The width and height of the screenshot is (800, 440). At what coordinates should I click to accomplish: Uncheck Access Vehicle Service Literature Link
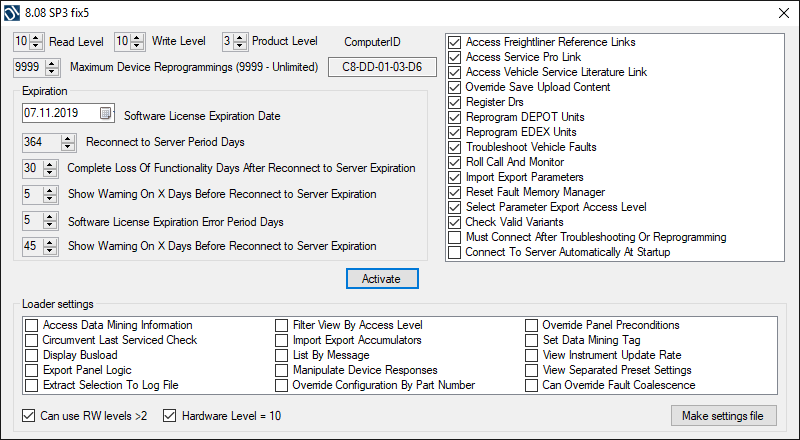455,72
